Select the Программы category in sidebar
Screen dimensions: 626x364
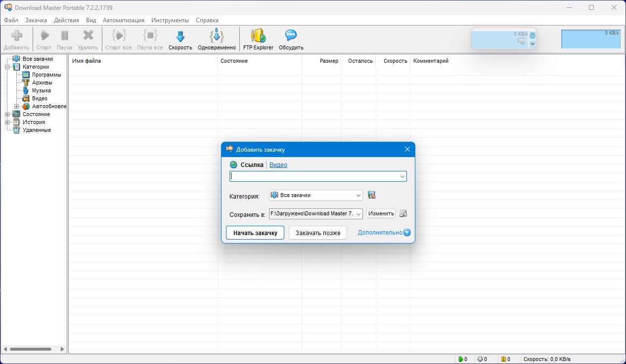click(46, 75)
